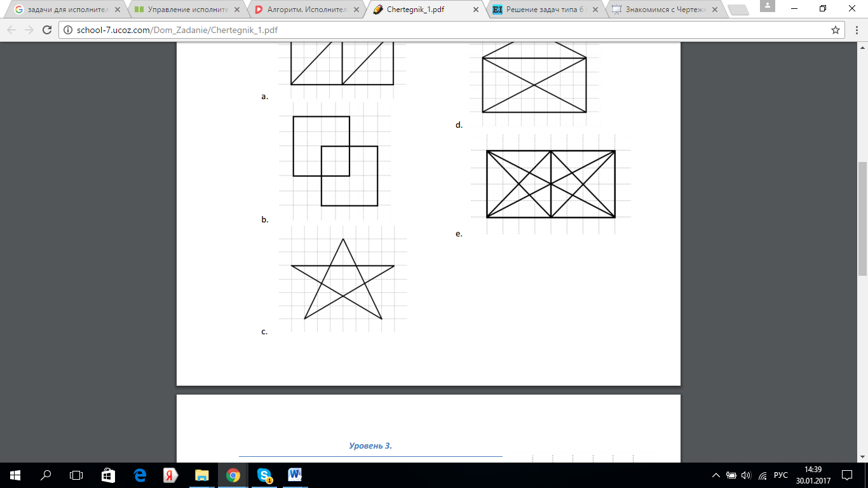Open a new browser tab
Screen dimensions: 868x488
pos(737,10)
